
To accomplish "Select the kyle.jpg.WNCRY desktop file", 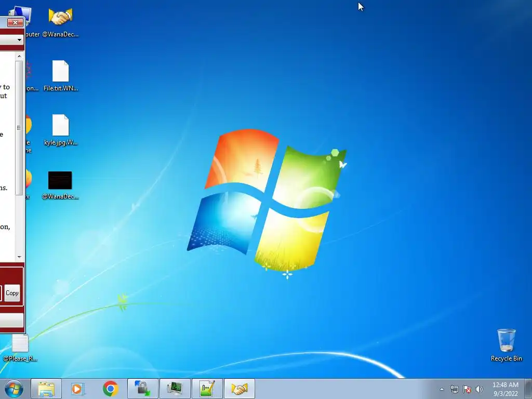I will (61, 130).
